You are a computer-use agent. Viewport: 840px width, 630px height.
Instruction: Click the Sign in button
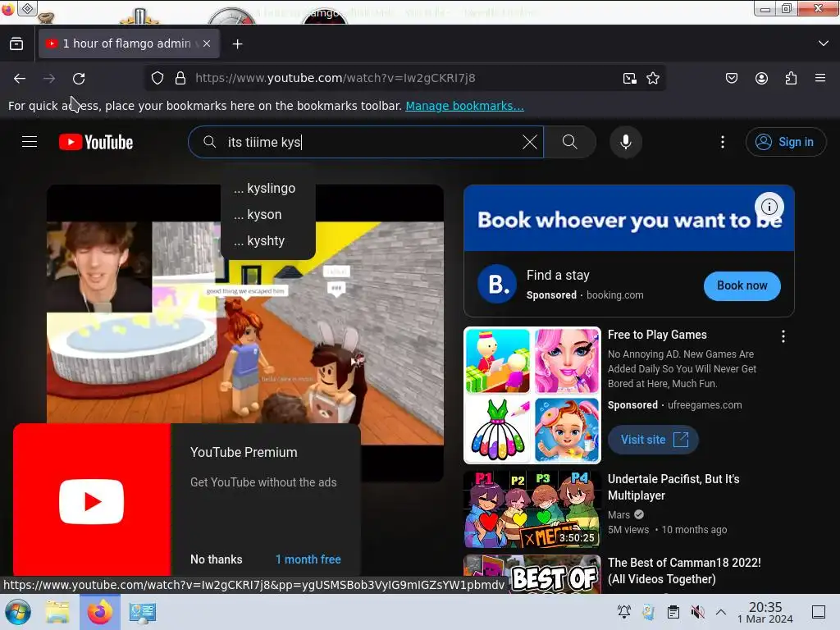(x=785, y=142)
